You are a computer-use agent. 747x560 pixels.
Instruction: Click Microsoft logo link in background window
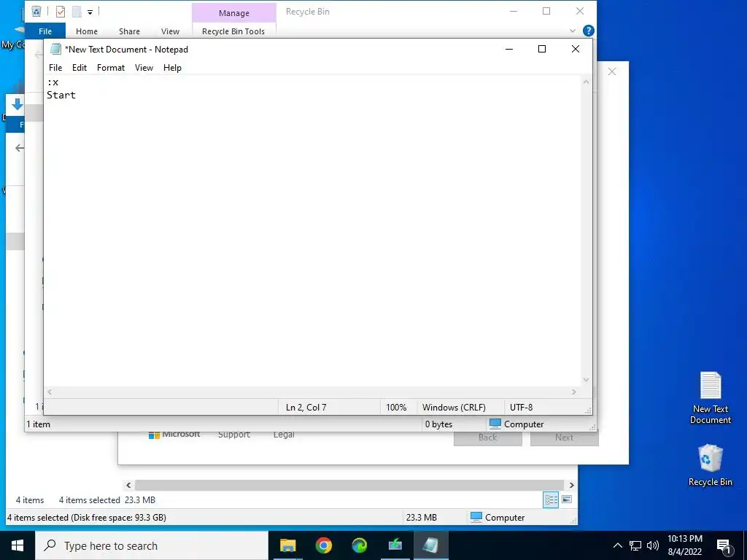(x=174, y=435)
